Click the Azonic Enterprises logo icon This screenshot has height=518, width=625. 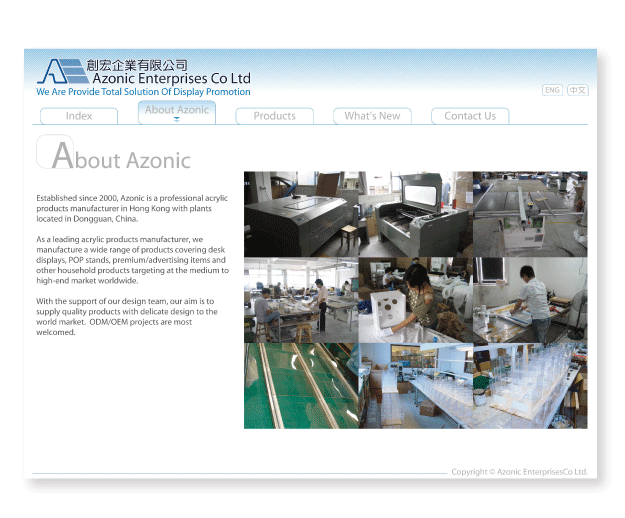[x=63, y=71]
